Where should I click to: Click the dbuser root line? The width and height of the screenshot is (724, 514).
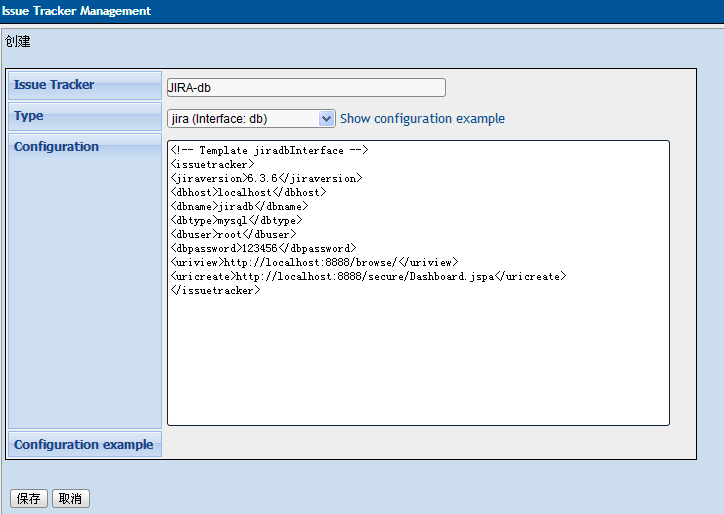233,234
